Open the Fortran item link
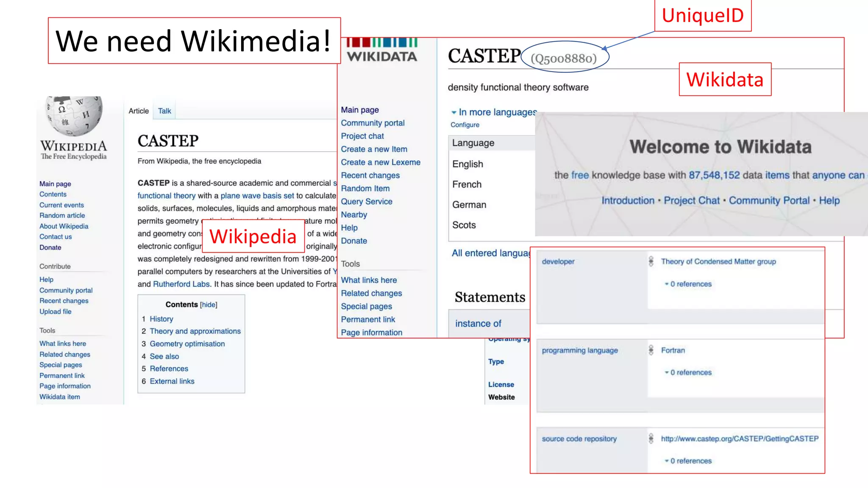 673,350
